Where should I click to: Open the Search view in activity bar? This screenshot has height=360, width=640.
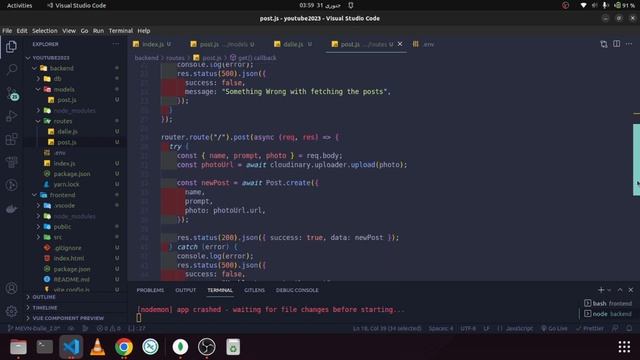click(11, 69)
